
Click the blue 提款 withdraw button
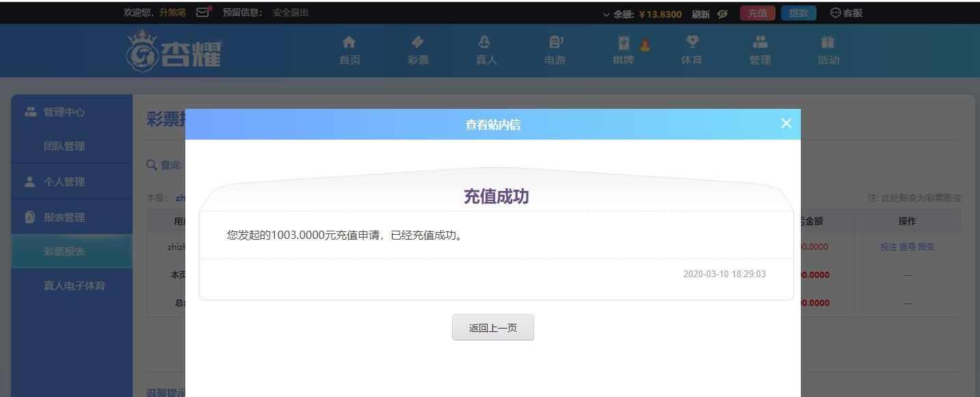point(798,13)
